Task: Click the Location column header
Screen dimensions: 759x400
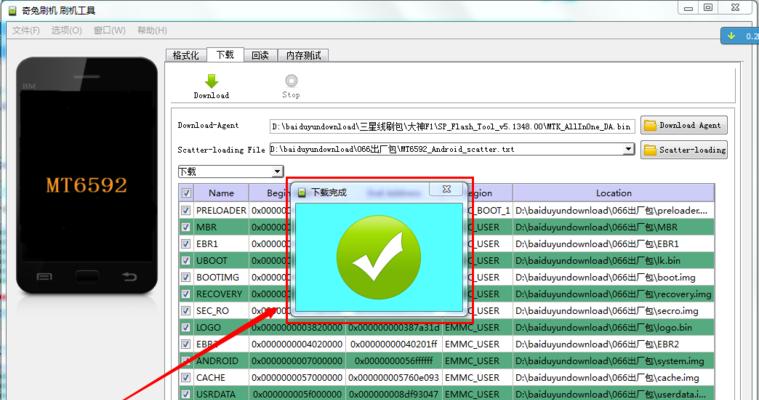Action: 613,193
